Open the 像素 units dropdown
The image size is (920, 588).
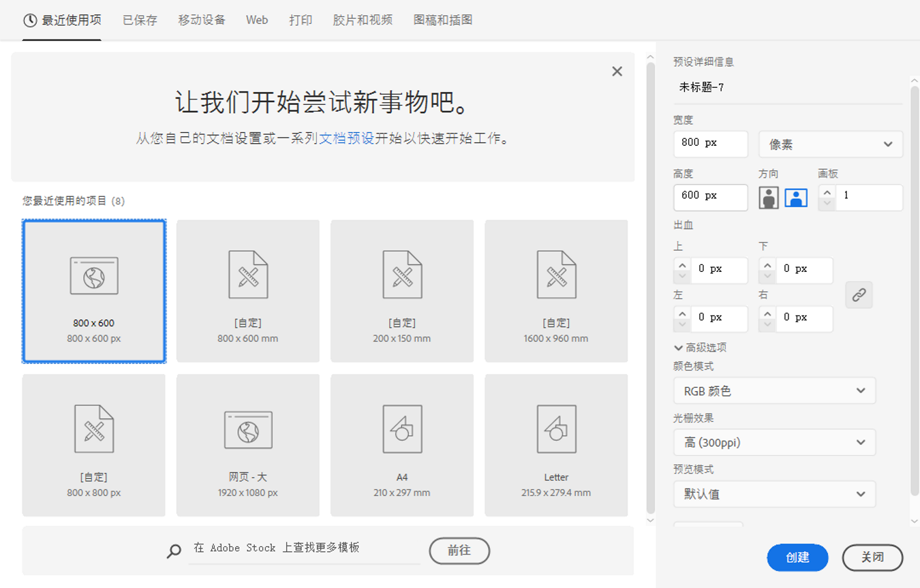(x=831, y=144)
